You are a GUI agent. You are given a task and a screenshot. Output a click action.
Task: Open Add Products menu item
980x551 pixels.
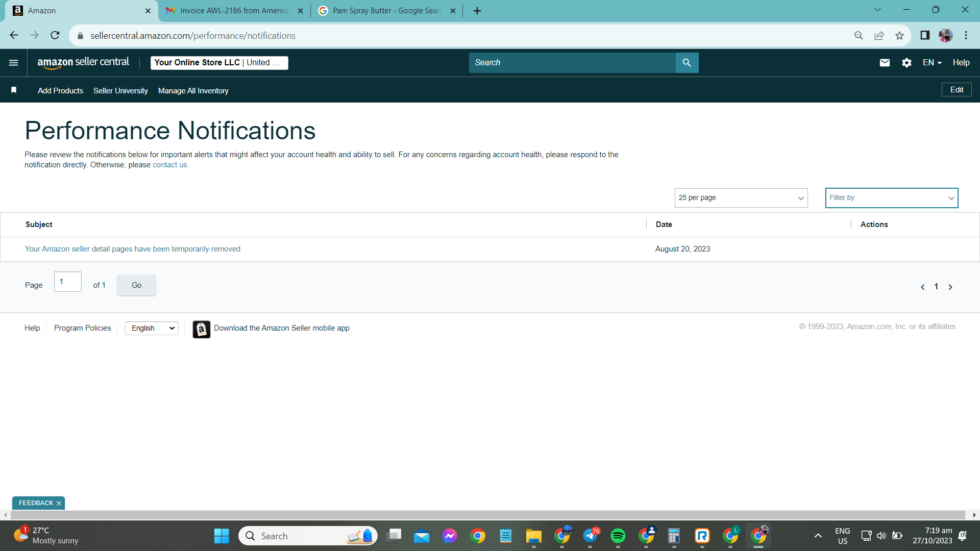(x=60, y=91)
